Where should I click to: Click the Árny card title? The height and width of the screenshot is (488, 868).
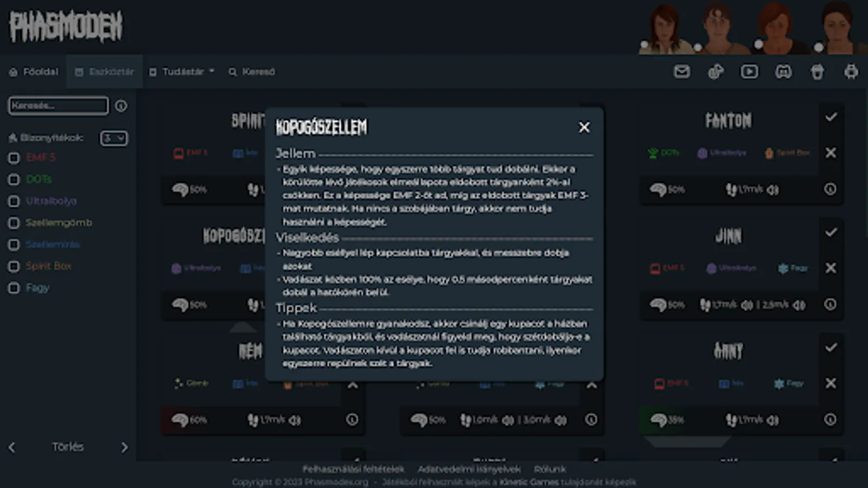point(729,351)
